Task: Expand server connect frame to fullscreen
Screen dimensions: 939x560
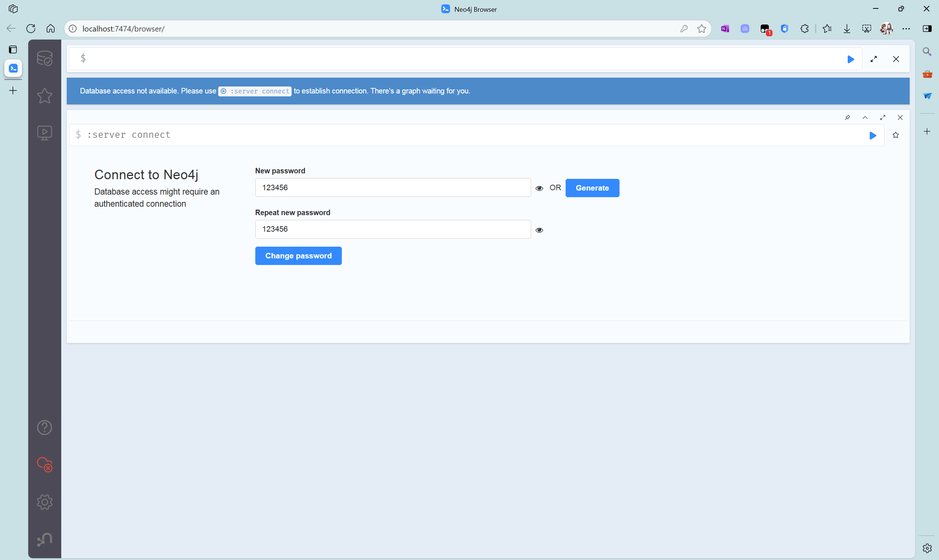Action: click(x=883, y=117)
